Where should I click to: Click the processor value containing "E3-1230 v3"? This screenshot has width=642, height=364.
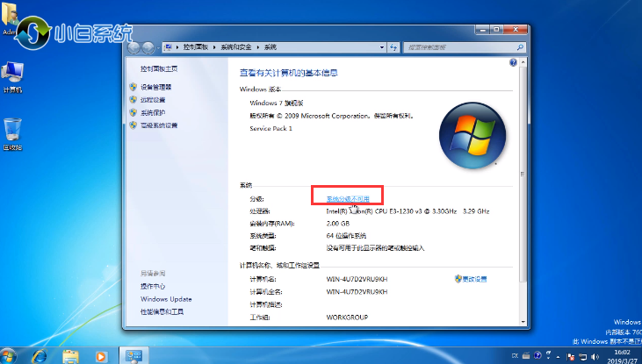[x=408, y=211]
